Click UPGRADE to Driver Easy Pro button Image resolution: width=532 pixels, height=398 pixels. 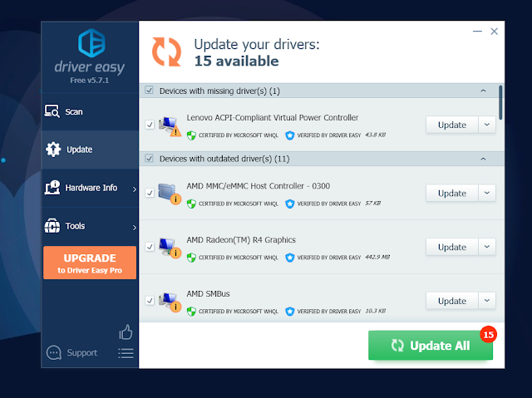(90, 263)
